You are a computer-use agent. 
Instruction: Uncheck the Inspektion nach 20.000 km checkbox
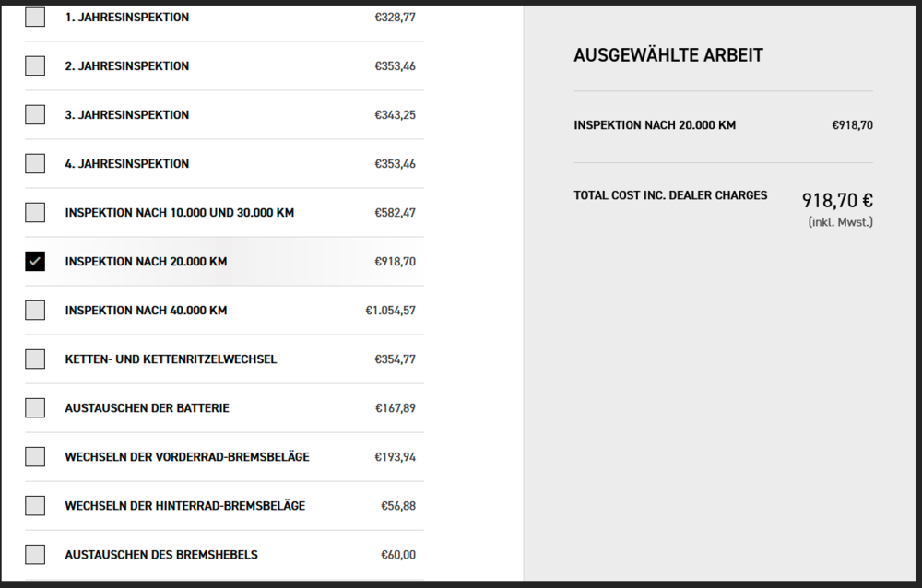[35, 261]
